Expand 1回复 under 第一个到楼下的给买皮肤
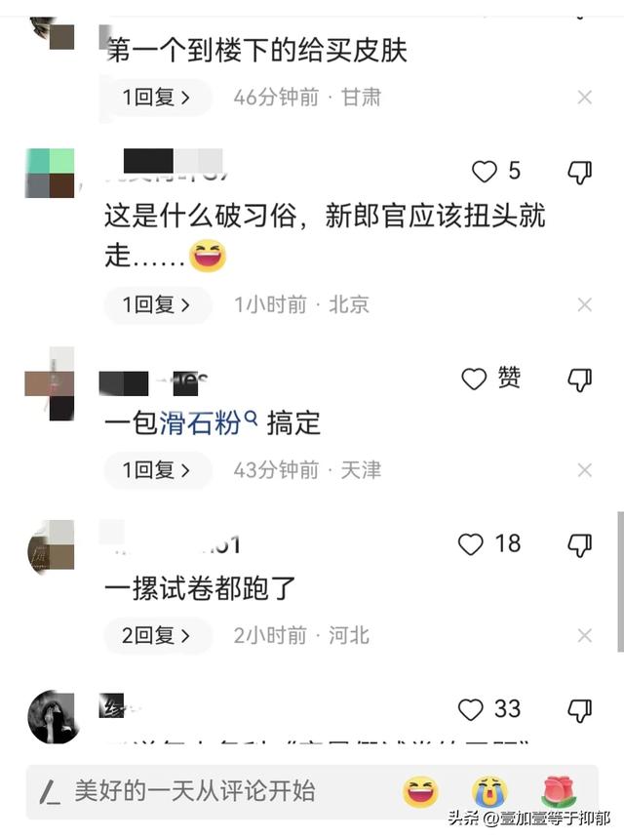 [x=157, y=98]
